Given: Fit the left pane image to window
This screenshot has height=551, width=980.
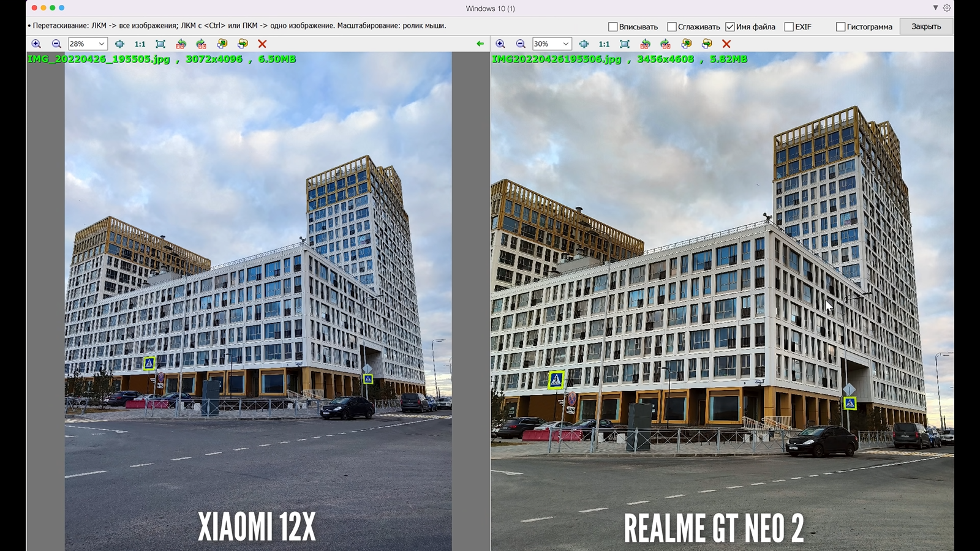Looking at the screenshot, I should point(160,44).
